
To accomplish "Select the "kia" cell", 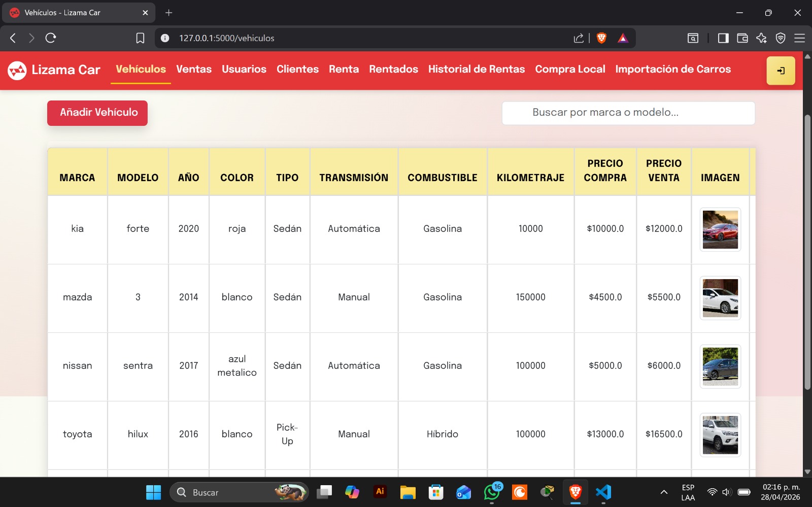I will click(x=77, y=229).
